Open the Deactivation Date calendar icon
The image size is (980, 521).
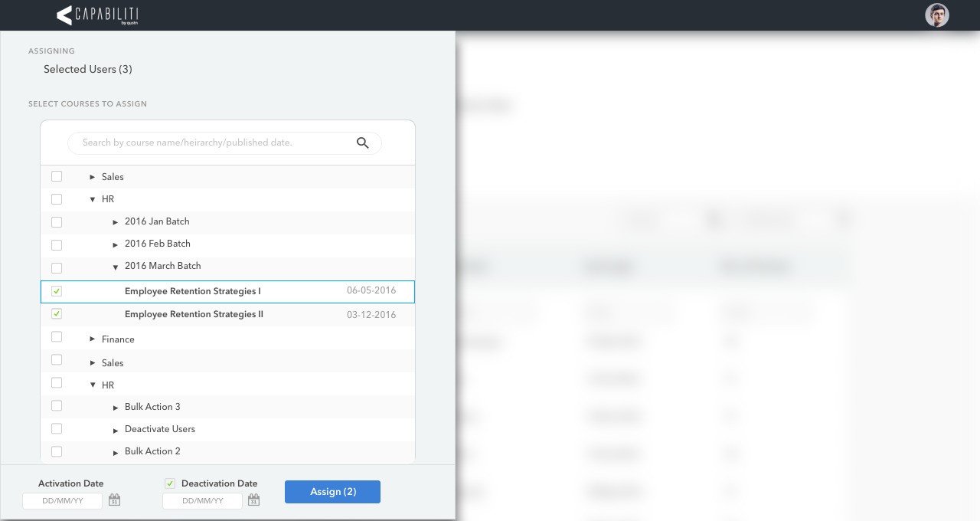253,500
